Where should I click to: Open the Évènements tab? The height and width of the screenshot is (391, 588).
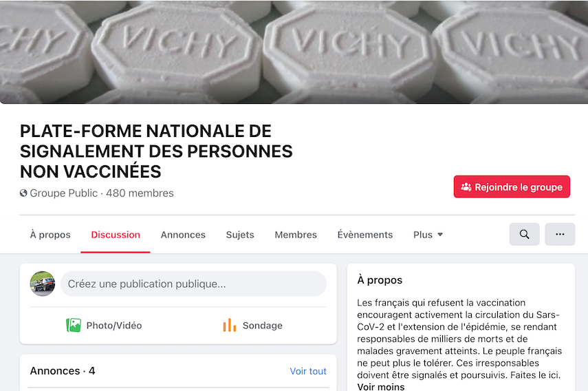[x=365, y=235]
